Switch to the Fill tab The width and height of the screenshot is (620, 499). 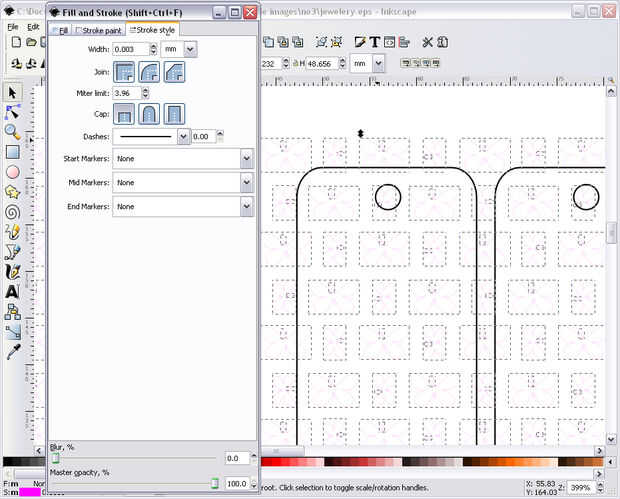click(x=60, y=30)
